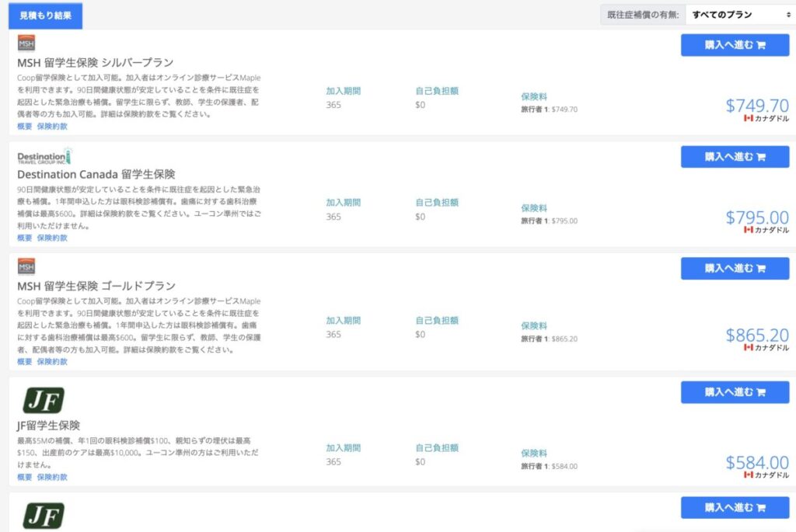
Task: Click the Canada flag under the $584.00 price
Action: 749,475
